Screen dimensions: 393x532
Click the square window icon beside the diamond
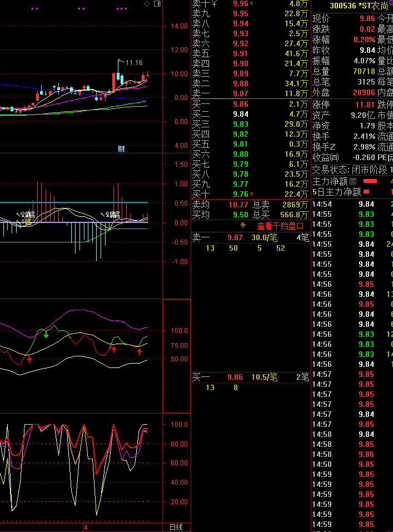tap(157, 4)
